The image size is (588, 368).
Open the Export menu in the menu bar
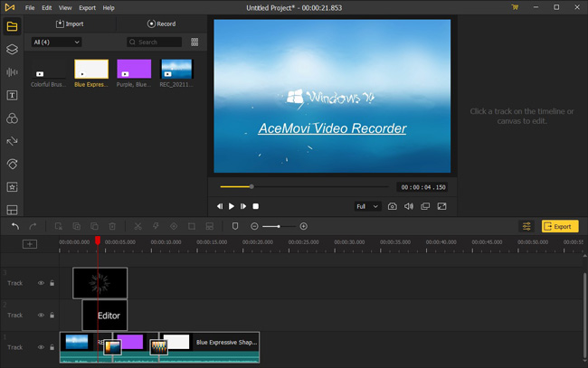87,8
